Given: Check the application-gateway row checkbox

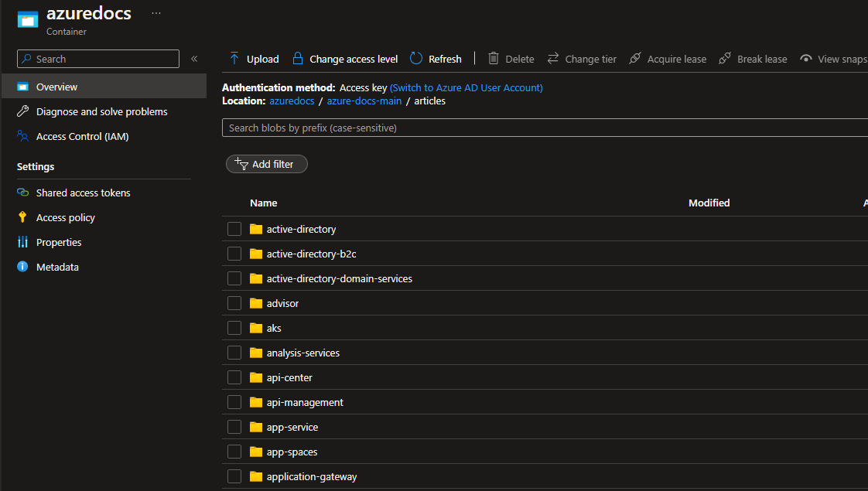Looking at the screenshot, I should coord(234,476).
